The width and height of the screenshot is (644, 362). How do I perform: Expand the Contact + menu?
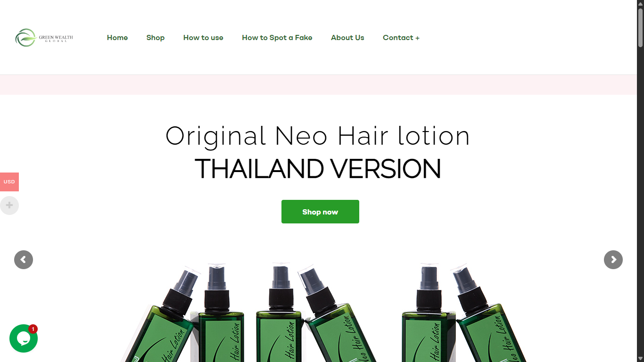tap(401, 38)
